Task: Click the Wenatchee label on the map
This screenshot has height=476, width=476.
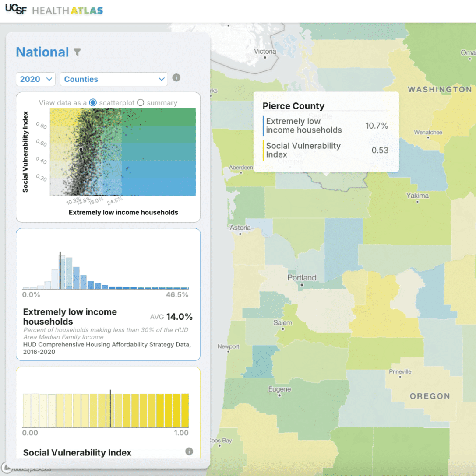Action: 428,133
